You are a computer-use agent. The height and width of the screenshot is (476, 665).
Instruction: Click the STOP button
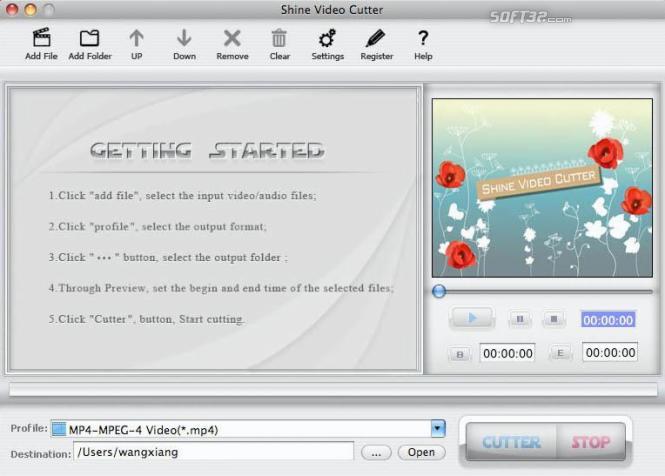pyautogui.click(x=591, y=442)
